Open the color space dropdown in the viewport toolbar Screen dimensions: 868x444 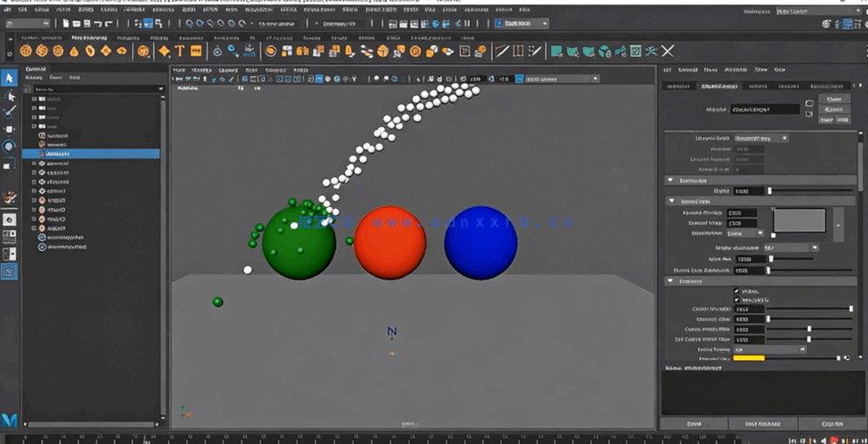(562, 79)
